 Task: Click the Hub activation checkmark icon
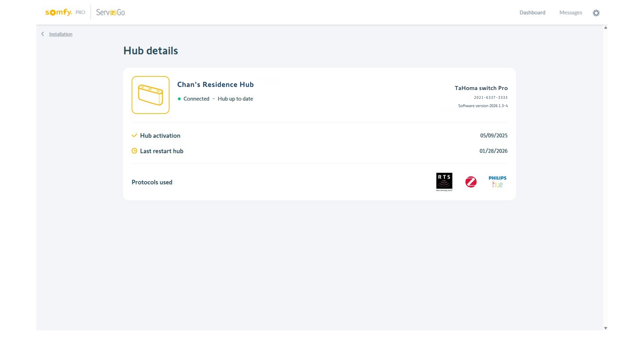(x=134, y=135)
